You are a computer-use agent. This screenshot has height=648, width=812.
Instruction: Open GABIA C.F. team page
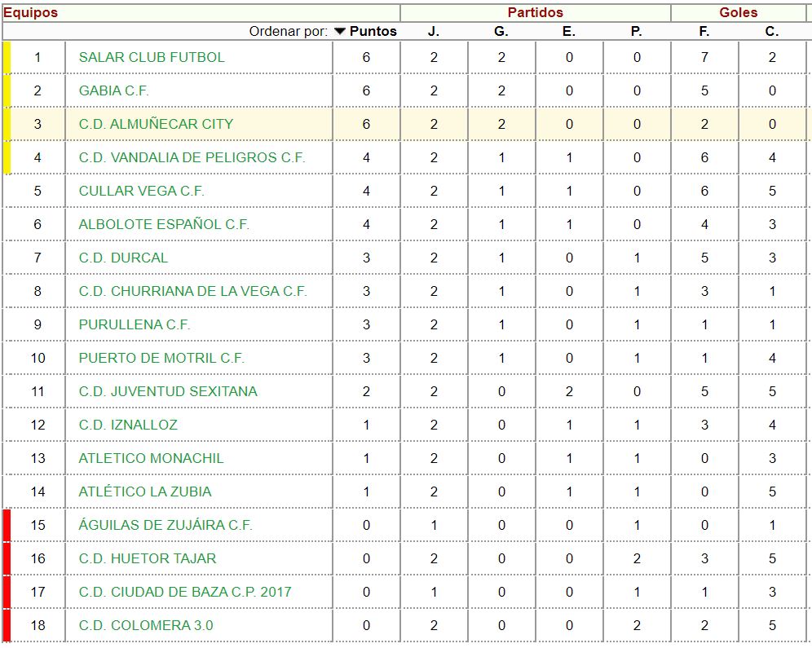(x=113, y=90)
